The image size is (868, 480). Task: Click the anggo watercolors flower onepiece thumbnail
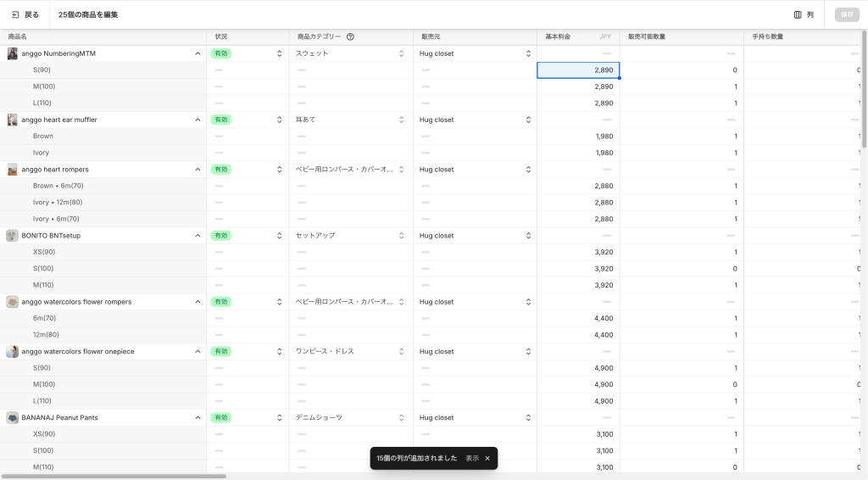pos(13,351)
